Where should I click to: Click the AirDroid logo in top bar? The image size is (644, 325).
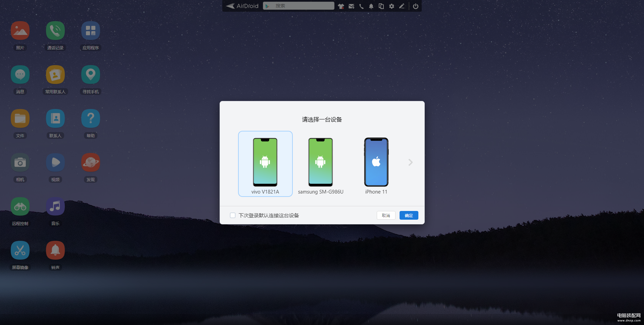(x=242, y=6)
